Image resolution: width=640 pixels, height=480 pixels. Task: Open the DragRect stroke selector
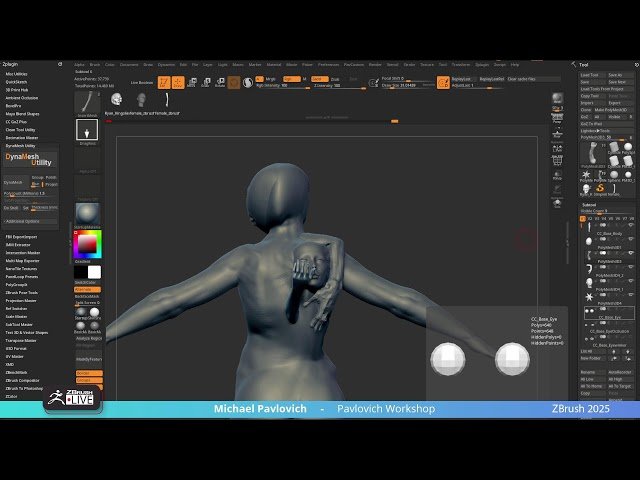87,130
